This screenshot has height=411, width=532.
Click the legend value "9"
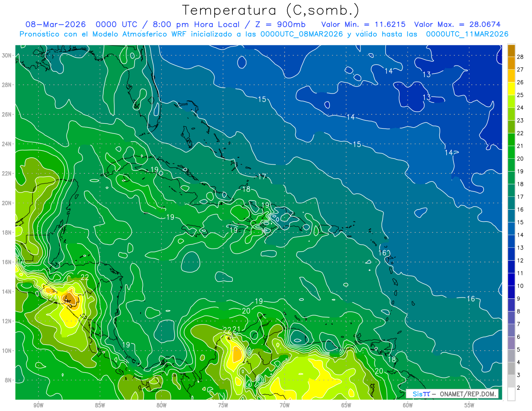coord(519,299)
